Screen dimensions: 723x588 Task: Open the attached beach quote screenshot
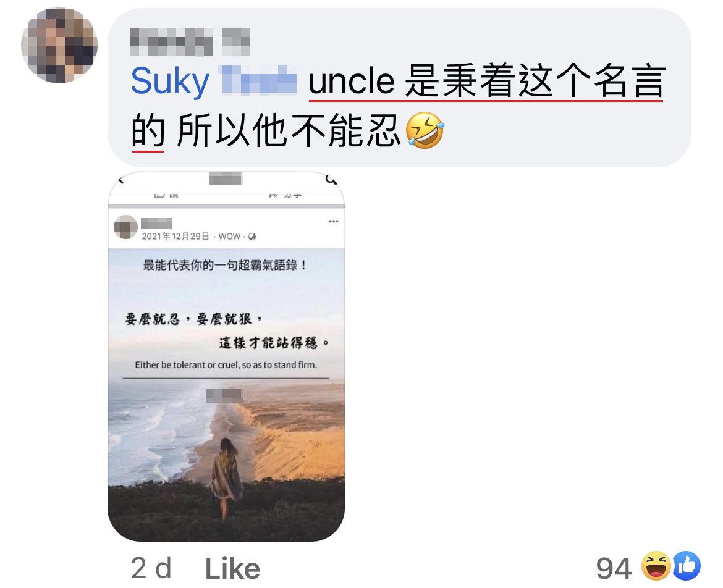226,356
